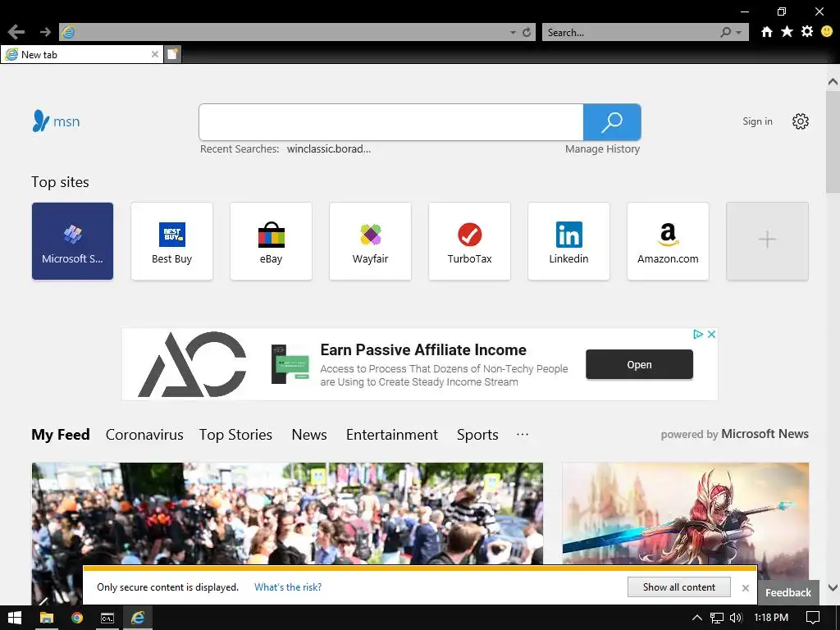Screen dimensions: 840x630
Task: Click the 'What's the risk?' link
Action: click(x=288, y=587)
